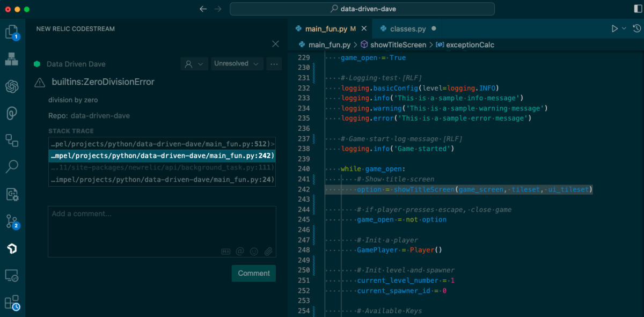The image size is (644, 317).
Task: Toggle markdown formatting icon in comment box
Action: tap(226, 251)
